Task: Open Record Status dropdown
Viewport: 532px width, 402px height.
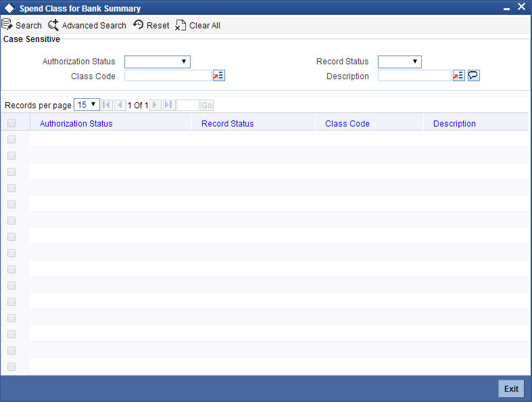Action: click(400, 62)
